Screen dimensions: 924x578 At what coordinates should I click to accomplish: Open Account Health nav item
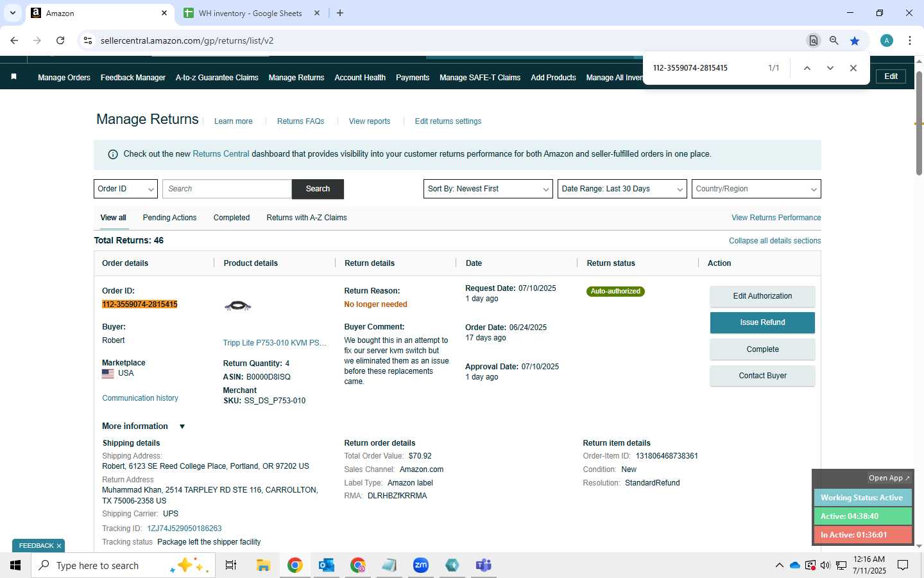pos(360,78)
